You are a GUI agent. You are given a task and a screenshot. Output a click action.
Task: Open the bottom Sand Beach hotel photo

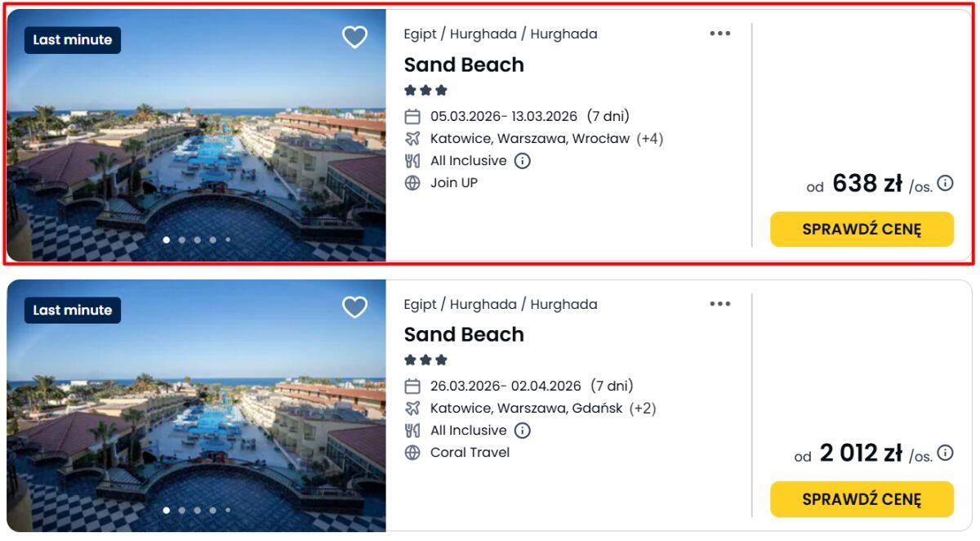196,409
